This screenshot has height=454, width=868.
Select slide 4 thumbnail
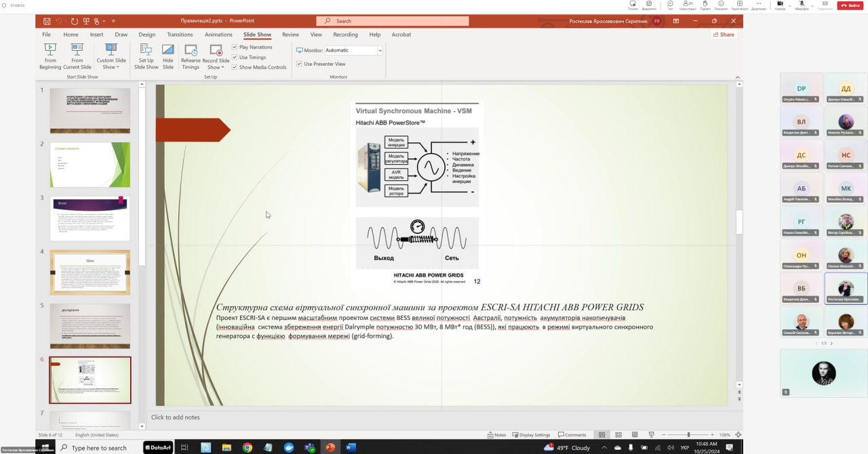click(90, 272)
